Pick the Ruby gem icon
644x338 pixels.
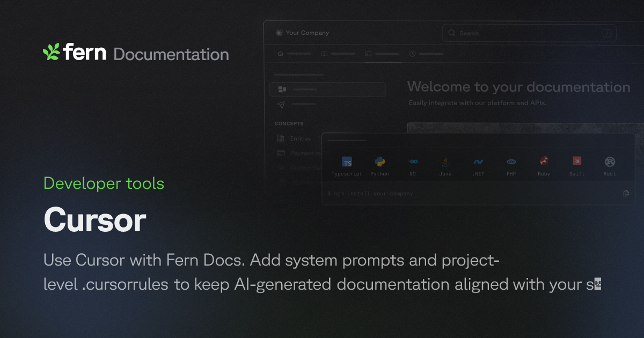pos(544,161)
